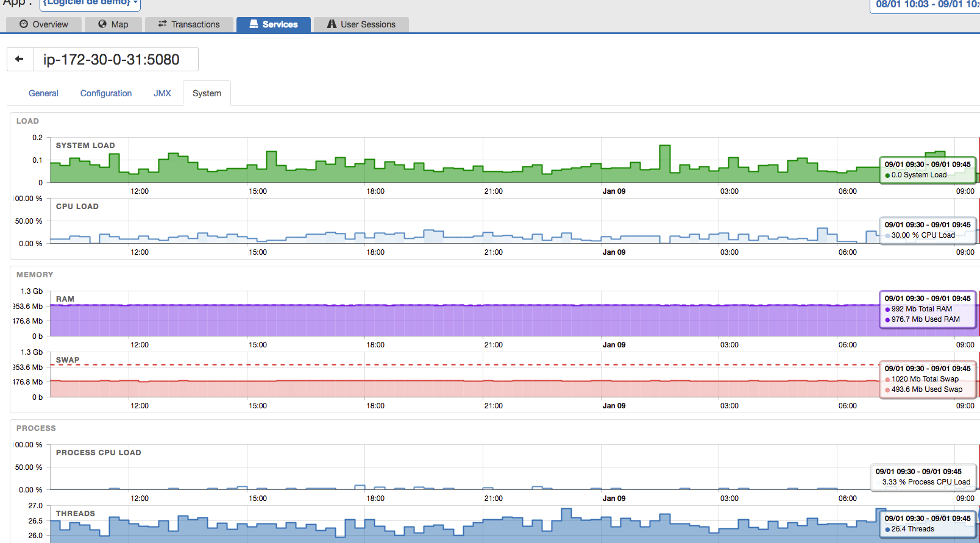
Task: Switch to the General tab
Action: 43,93
